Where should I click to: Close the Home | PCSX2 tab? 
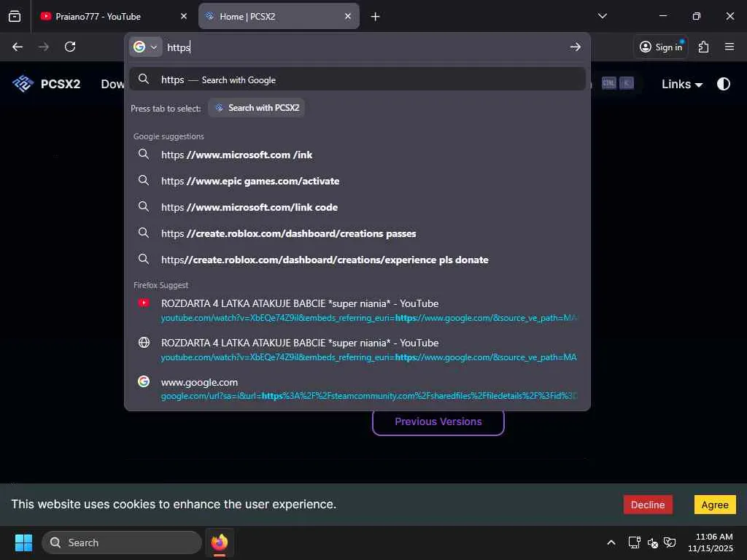(348, 16)
